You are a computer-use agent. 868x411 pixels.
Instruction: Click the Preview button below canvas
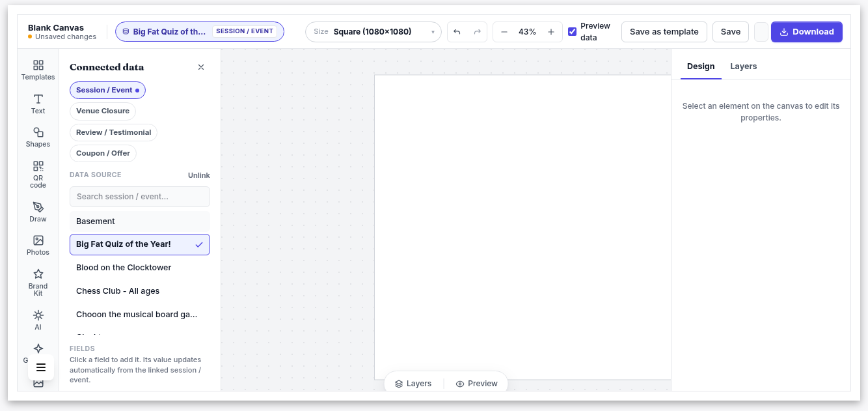pyautogui.click(x=477, y=384)
